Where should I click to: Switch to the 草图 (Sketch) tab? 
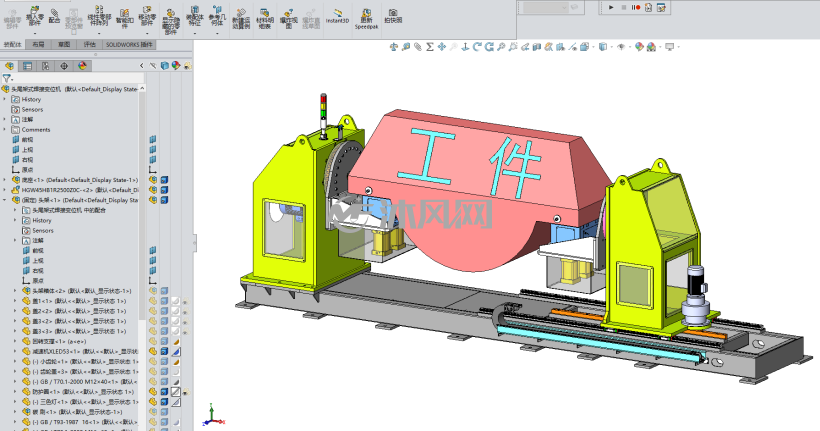64,45
